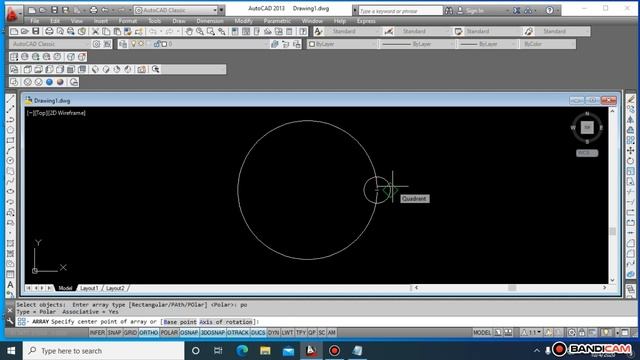Screen dimensions: 640x360
Task: Click the binoculars search icon
Action: [449, 10]
